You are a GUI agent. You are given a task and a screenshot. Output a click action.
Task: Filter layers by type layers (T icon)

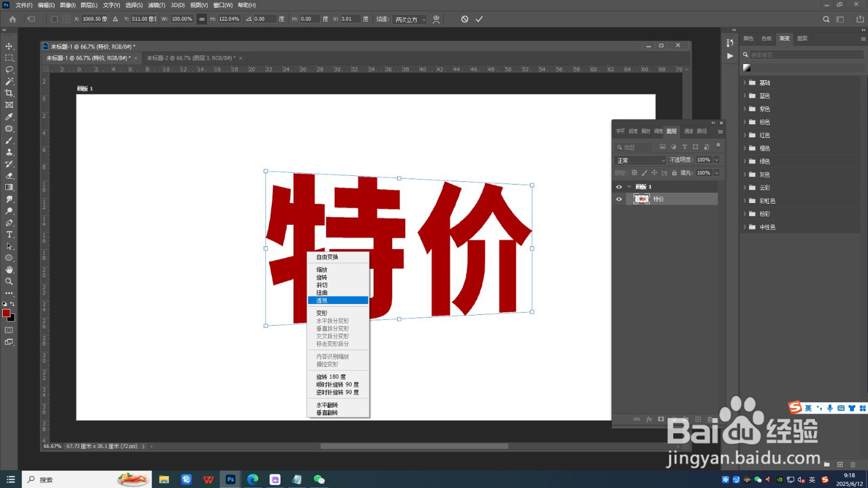click(x=685, y=147)
